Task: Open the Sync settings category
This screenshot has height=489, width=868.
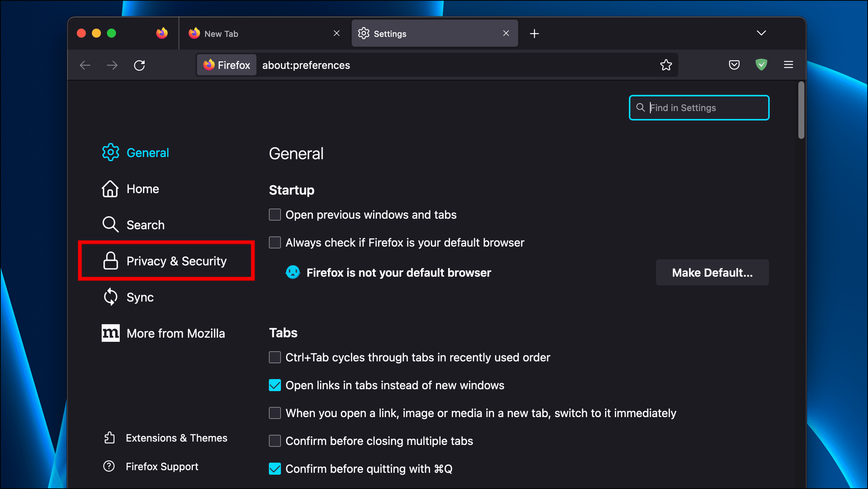Action: (x=128, y=297)
